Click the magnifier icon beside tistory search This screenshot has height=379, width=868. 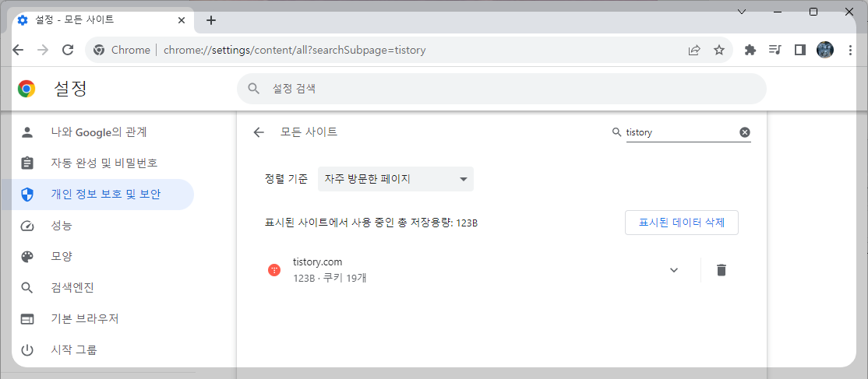(616, 132)
